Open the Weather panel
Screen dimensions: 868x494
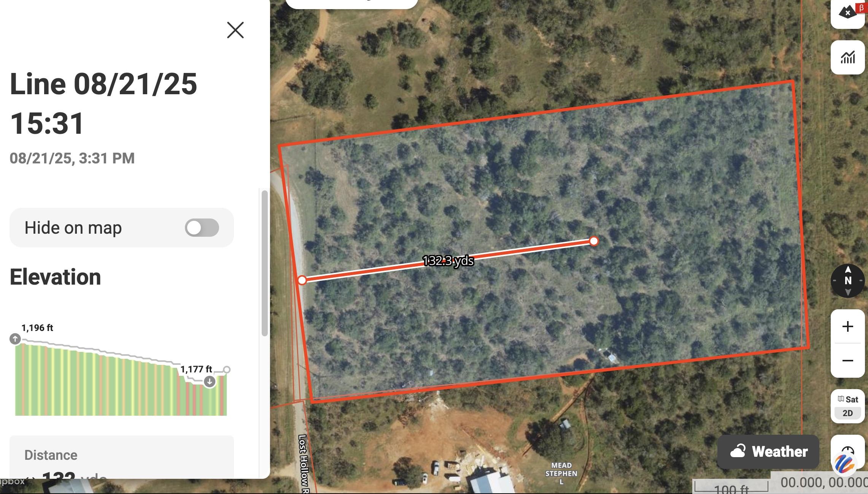(x=768, y=451)
